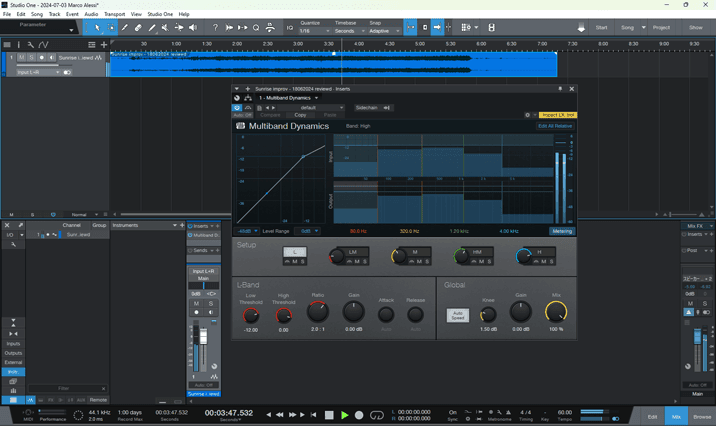
Task: Click the Outputs button in console
Action: point(13,353)
